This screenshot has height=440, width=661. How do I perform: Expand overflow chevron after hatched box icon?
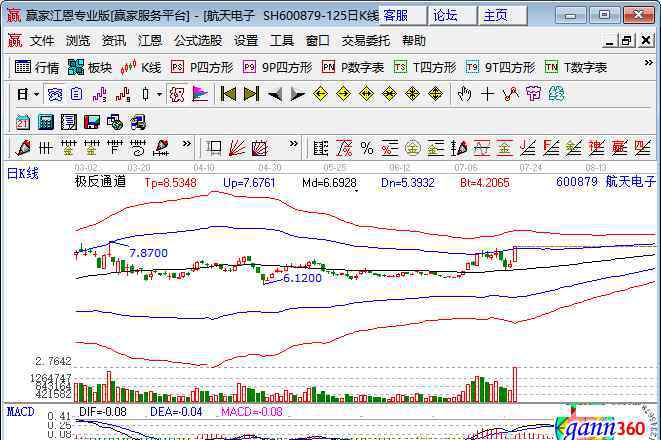[293, 144]
